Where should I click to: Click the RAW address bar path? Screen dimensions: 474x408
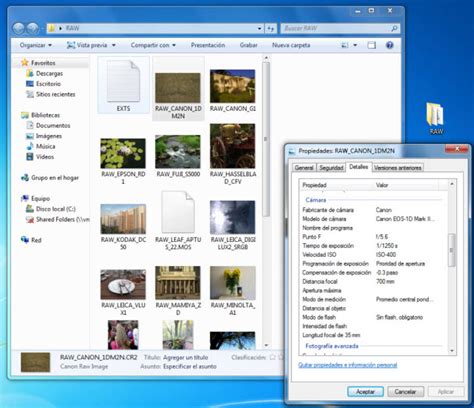(72, 28)
